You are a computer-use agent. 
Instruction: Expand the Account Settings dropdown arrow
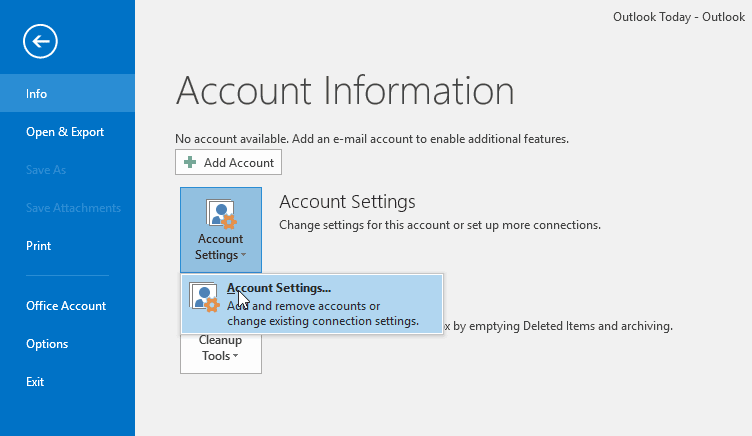click(242, 256)
